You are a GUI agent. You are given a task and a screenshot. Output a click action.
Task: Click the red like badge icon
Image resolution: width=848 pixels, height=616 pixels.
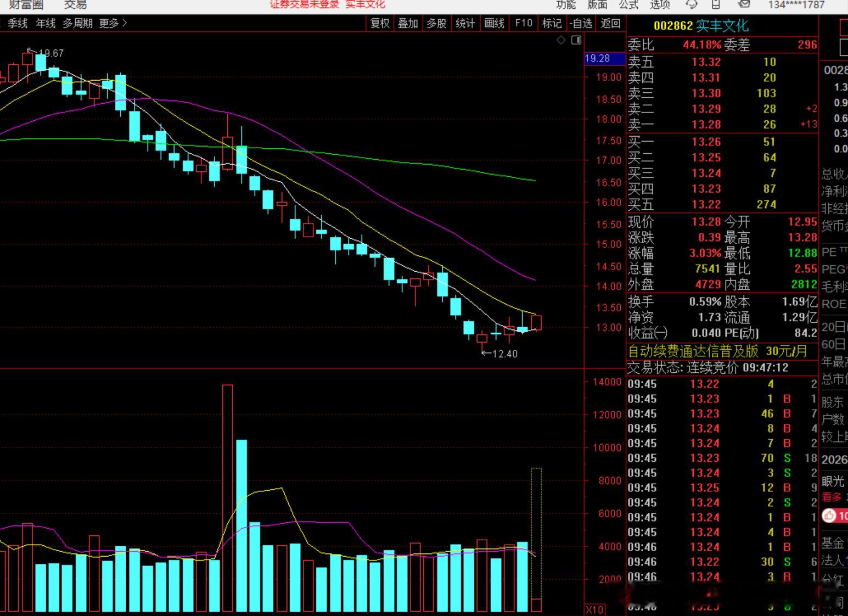[x=829, y=516]
